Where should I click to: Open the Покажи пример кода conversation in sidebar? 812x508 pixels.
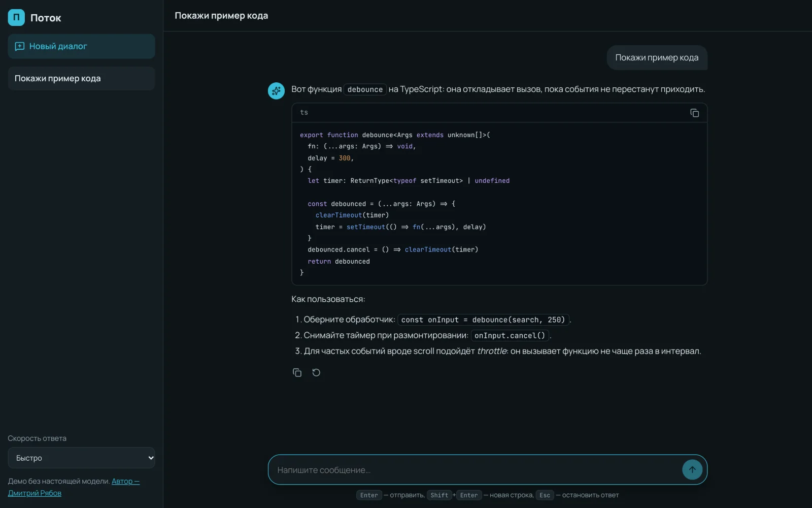point(81,78)
